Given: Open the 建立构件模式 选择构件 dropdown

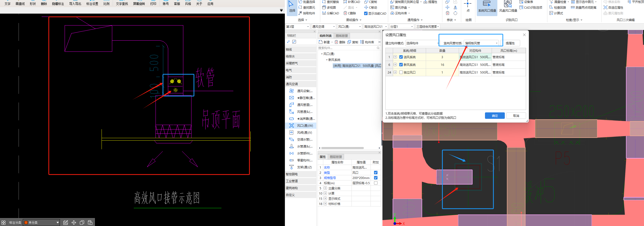Looking at the screenshot, I should click(422, 43).
